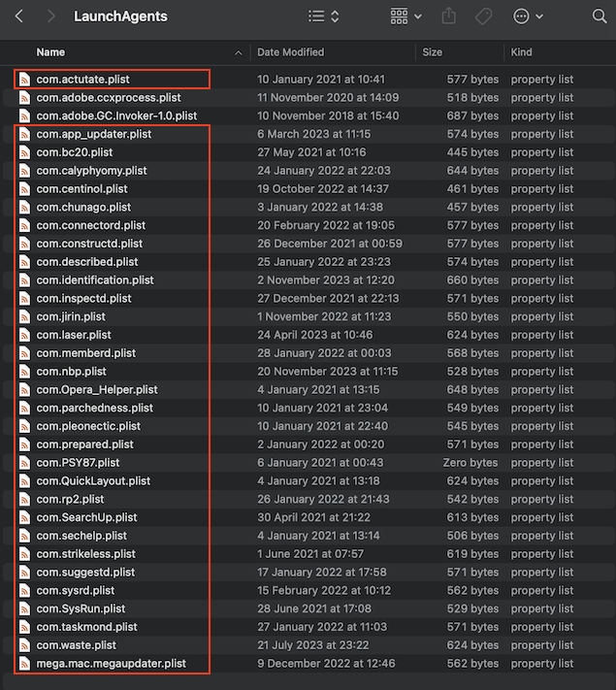The width and height of the screenshot is (616, 690).
Task: Click file icon of com.constructd.plist
Action: pyautogui.click(x=24, y=244)
